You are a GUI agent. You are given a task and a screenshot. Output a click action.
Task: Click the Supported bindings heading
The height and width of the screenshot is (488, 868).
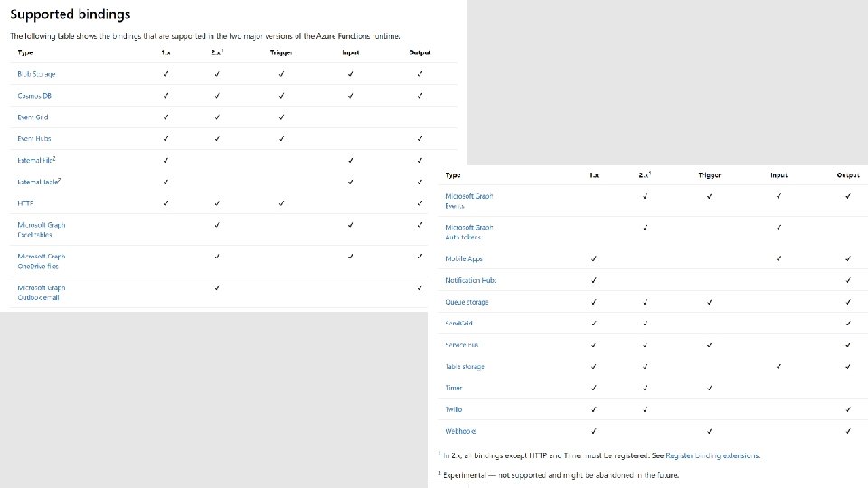coord(71,14)
